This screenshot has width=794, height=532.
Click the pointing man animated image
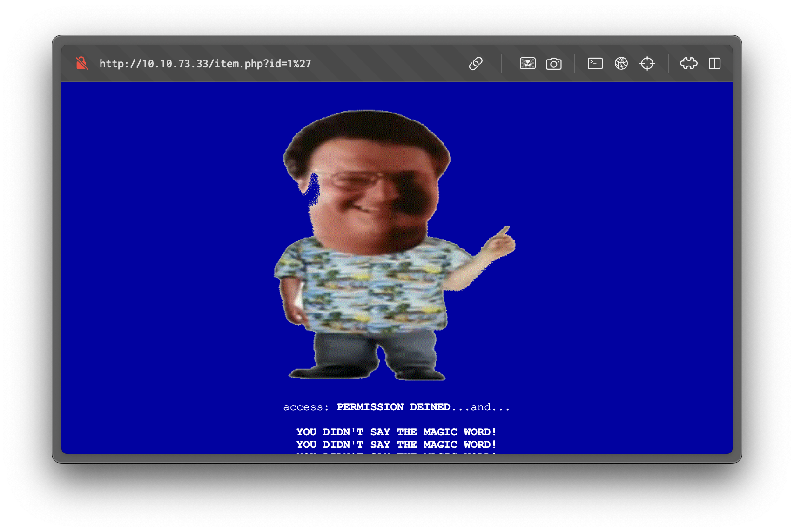tap(395, 245)
